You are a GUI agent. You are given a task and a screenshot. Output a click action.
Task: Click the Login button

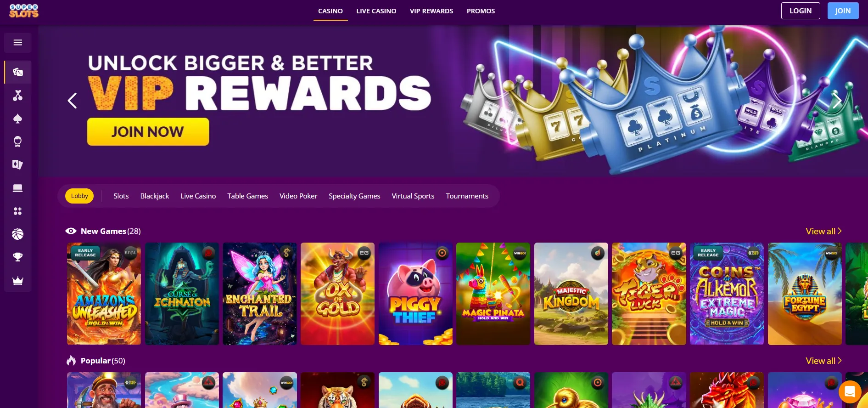click(x=801, y=11)
